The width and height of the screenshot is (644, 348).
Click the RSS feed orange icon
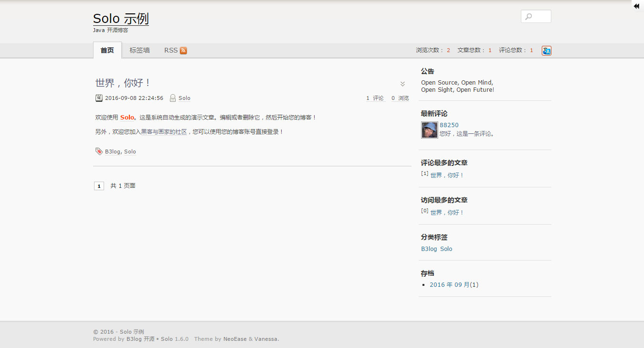[183, 51]
